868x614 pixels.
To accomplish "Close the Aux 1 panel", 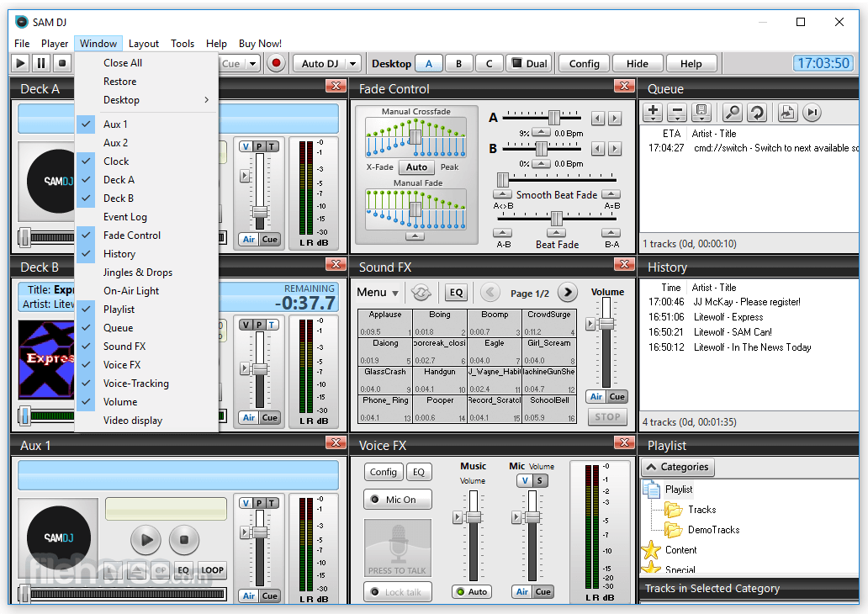I will (336, 442).
